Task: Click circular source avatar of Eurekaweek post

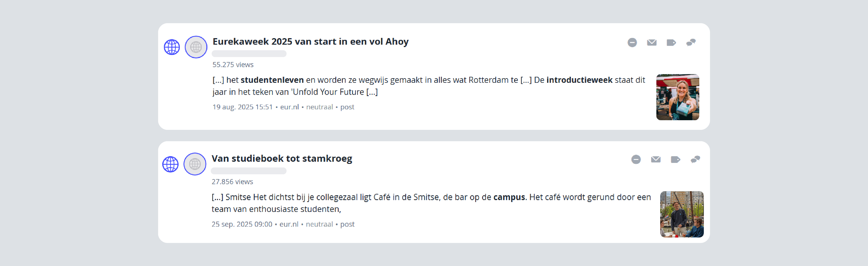Action: (x=196, y=47)
